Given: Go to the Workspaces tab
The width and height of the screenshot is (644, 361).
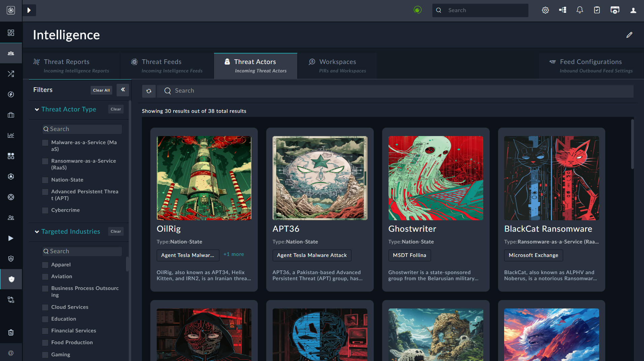Looking at the screenshot, I should [x=337, y=66].
